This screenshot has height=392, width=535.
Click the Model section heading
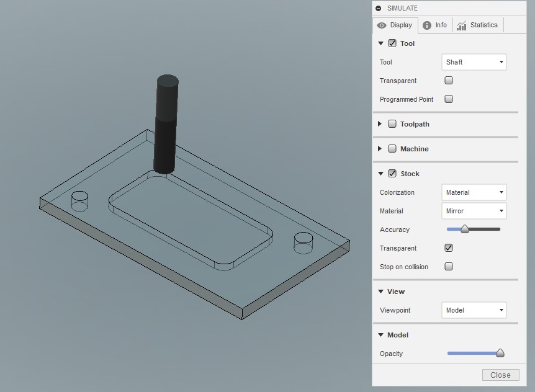pos(398,335)
